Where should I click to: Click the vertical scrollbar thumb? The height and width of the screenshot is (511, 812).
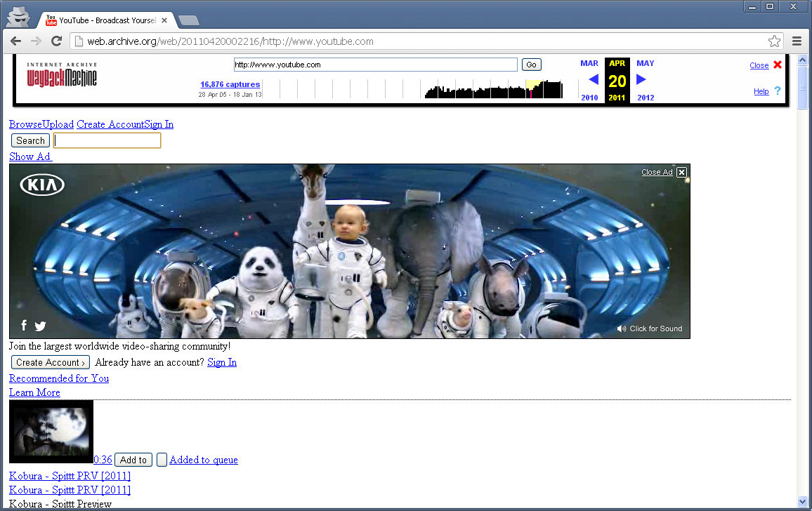803,88
